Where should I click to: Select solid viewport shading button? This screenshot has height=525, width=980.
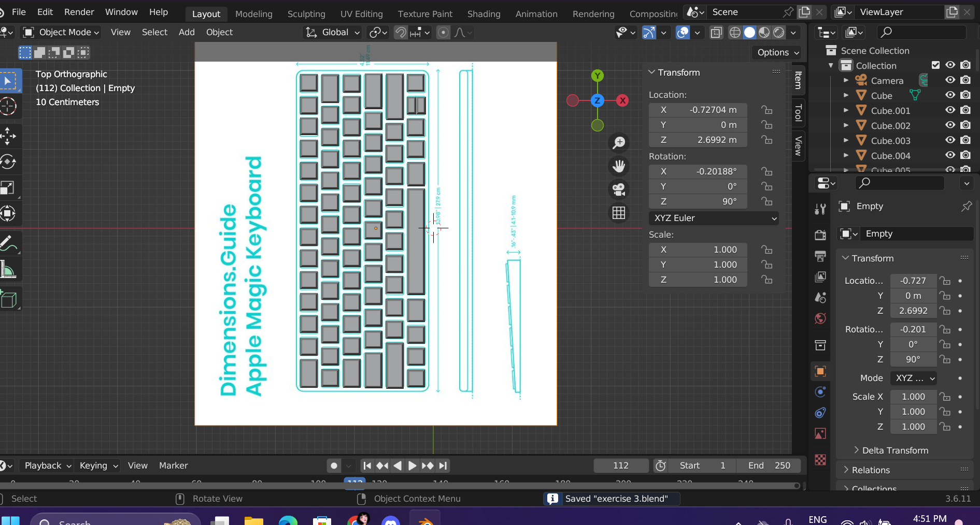pos(749,33)
